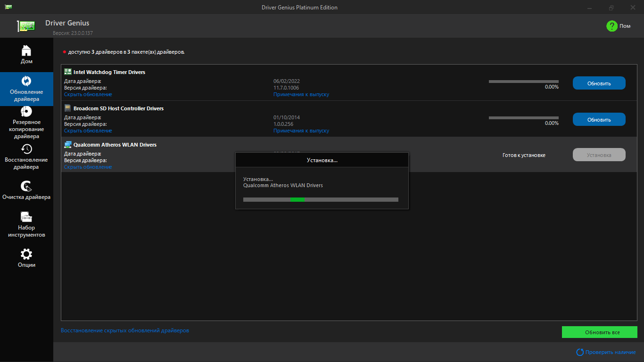Click the Broadcom driver date 01/10/2014
Image resolution: width=644 pixels, height=362 pixels.
(x=287, y=117)
